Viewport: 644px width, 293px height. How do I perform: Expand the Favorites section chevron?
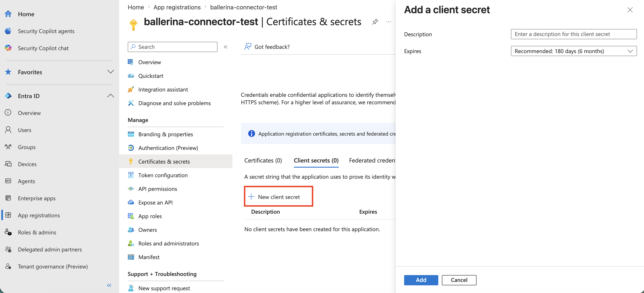click(x=110, y=72)
